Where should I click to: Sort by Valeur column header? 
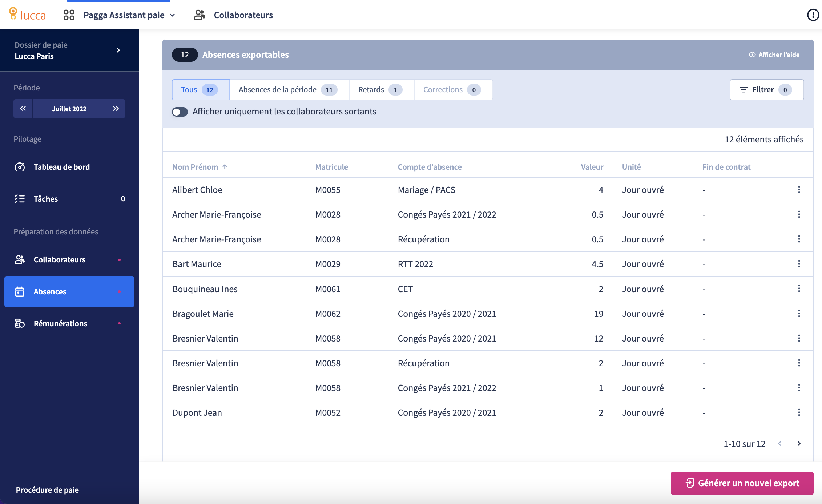click(x=592, y=167)
